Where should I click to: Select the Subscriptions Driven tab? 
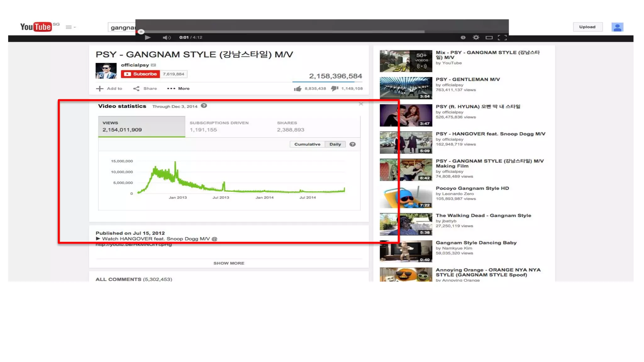[219, 126]
